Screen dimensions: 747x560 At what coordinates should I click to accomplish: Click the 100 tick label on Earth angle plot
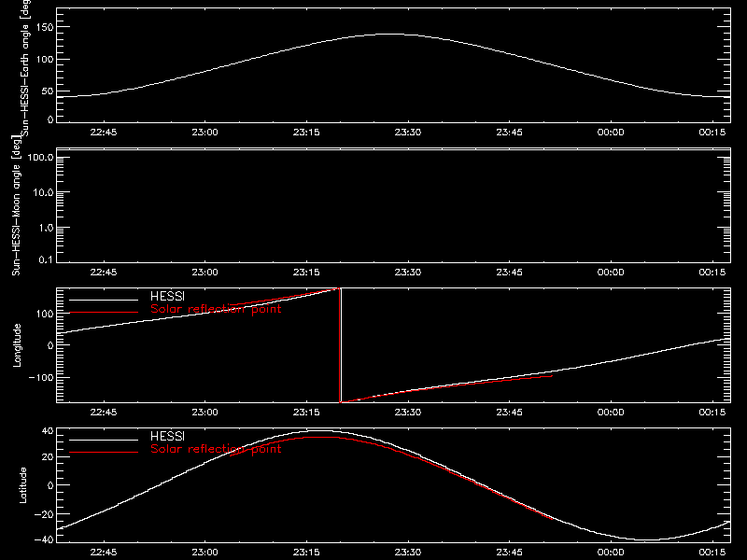click(x=44, y=60)
